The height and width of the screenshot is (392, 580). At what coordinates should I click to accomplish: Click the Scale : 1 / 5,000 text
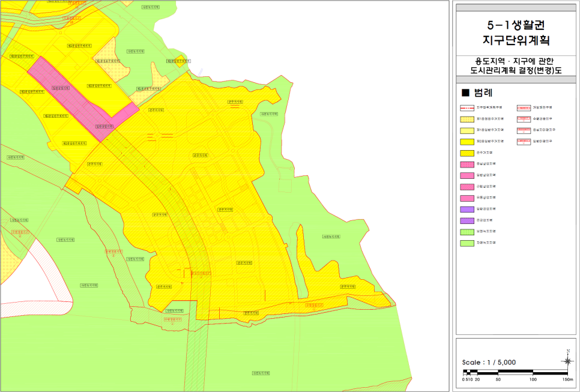(x=489, y=363)
